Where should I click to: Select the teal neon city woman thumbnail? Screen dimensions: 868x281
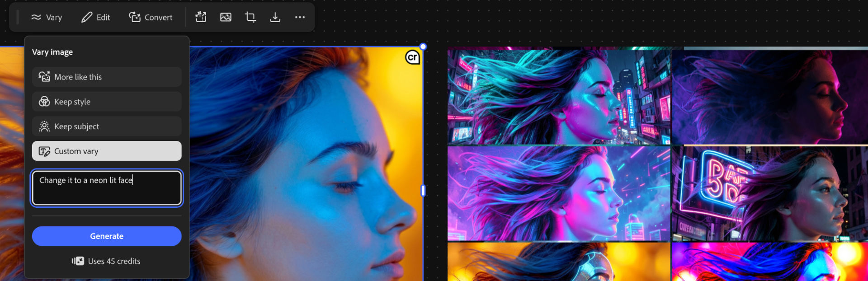click(x=559, y=97)
